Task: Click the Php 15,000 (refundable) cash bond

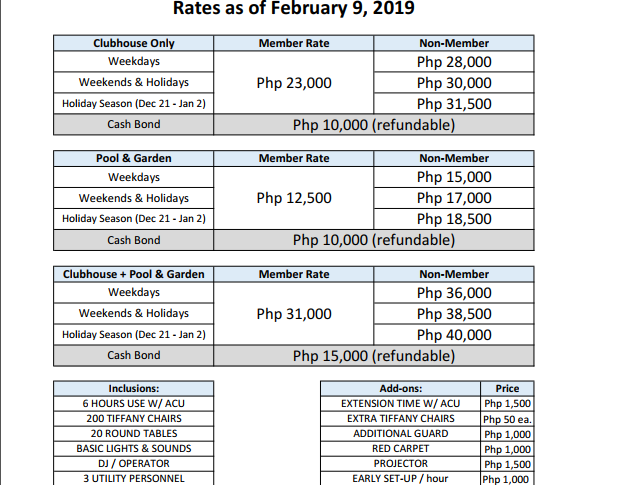Action: click(374, 355)
